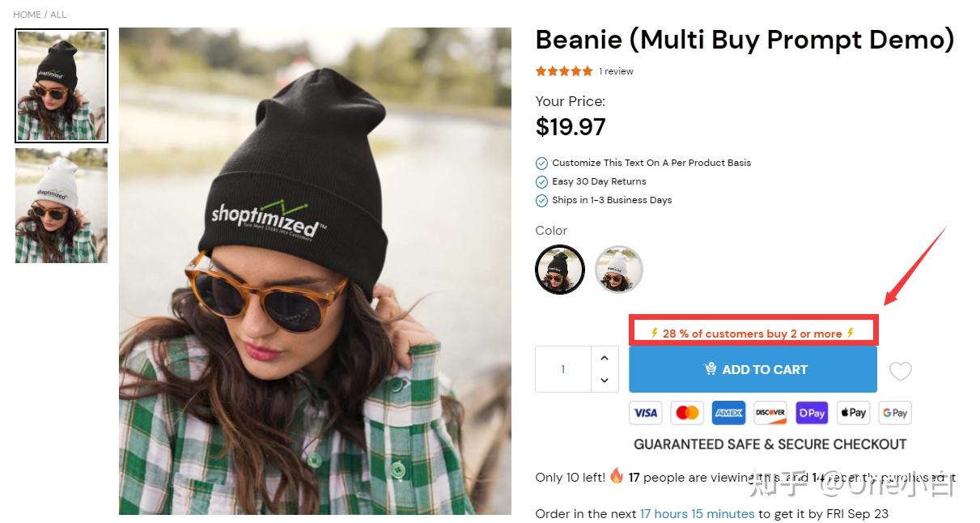Screen dimensions: 980x523
Task: Select the black beanie thumbnail image
Action: (x=62, y=86)
